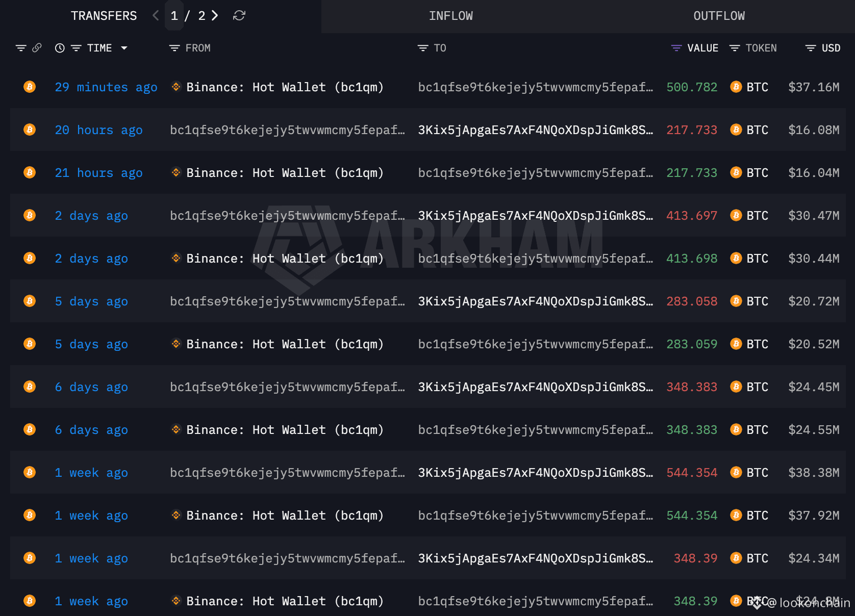
Task: Filter by TOKEN column
Action: [x=735, y=48]
